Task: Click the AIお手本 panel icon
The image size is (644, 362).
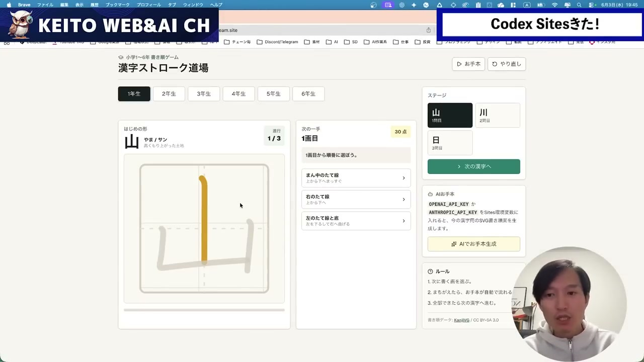Action: point(430,194)
